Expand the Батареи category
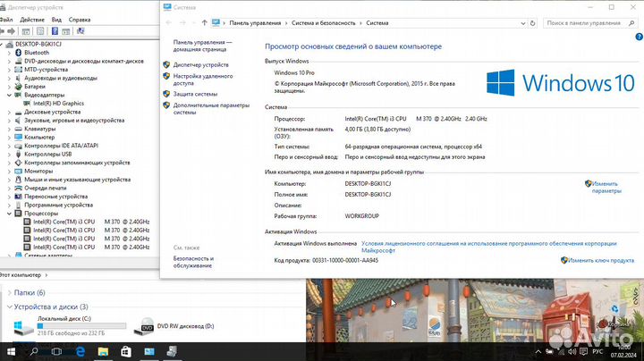The height and width of the screenshot is (361, 644). (10, 87)
